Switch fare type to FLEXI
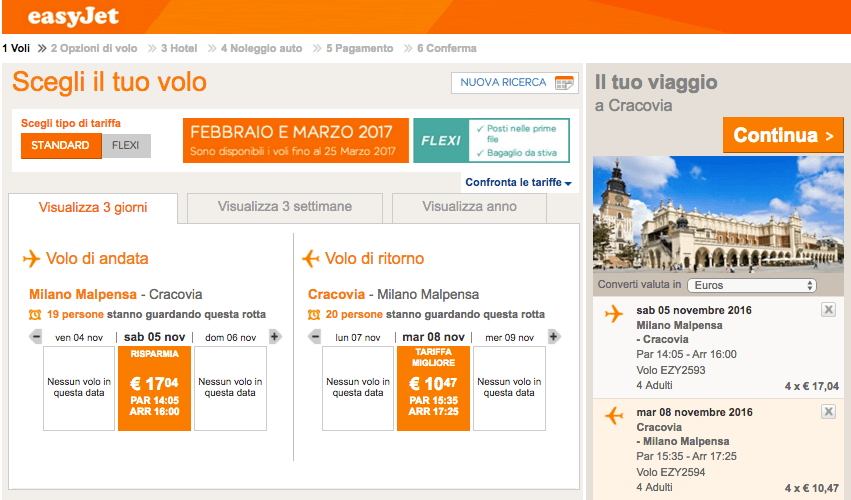 [x=126, y=146]
